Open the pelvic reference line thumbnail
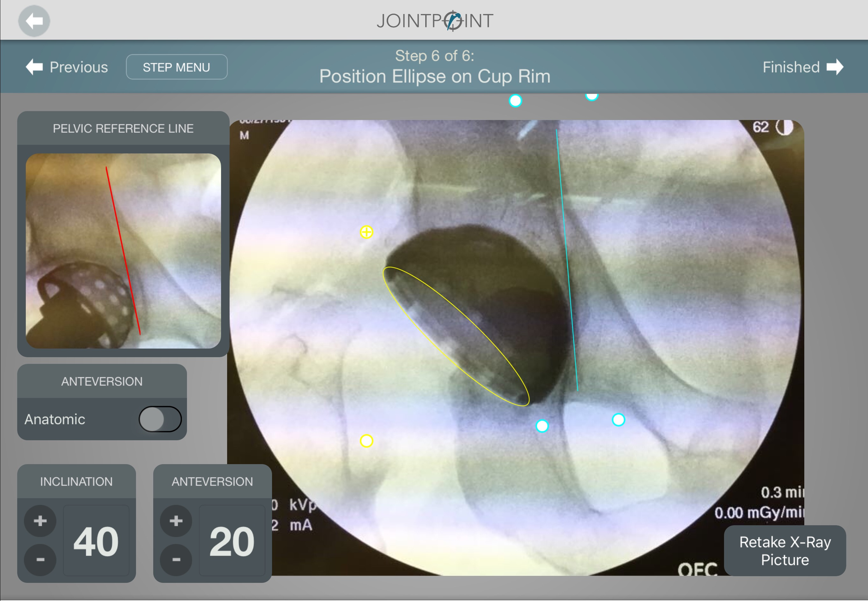 (123, 251)
